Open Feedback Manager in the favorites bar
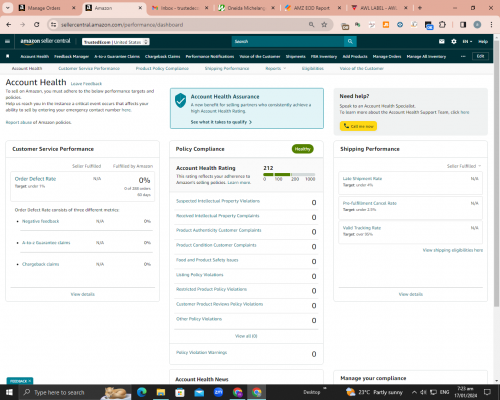The height and width of the screenshot is (400, 500). [71, 56]
